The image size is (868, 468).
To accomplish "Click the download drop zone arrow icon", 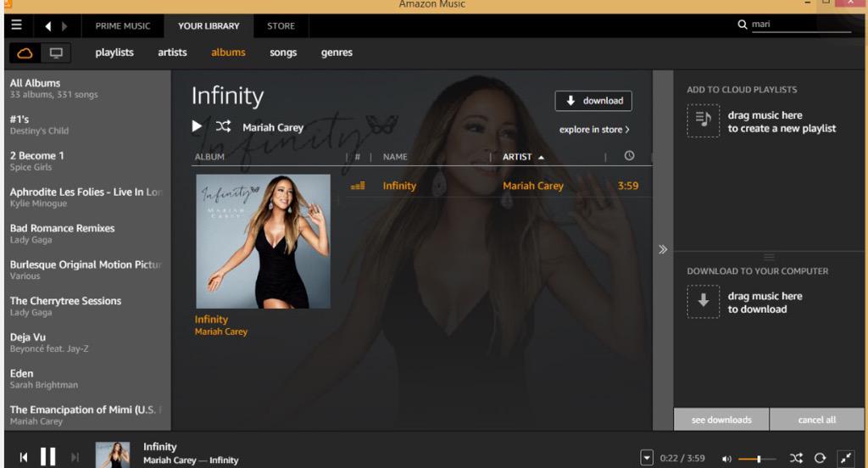I will click(704, 301).
